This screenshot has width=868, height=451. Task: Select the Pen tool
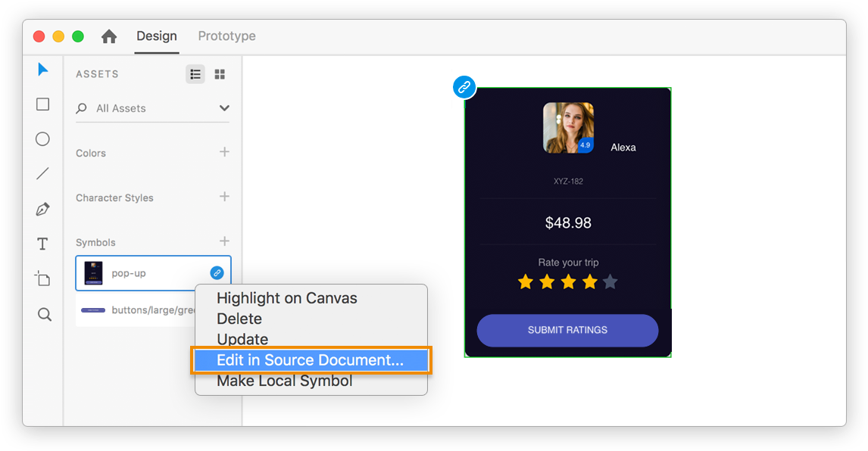click(x=43, y=209)
